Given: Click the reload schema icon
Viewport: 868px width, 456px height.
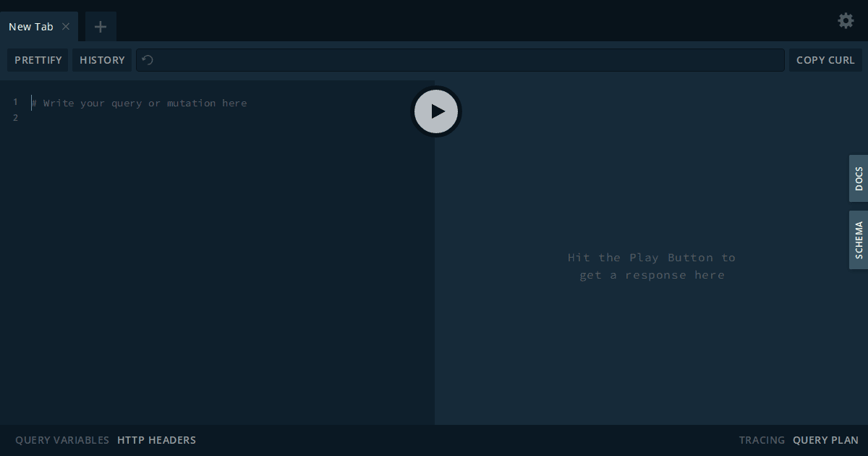Looking at the screenshot, I should point(148,60).
